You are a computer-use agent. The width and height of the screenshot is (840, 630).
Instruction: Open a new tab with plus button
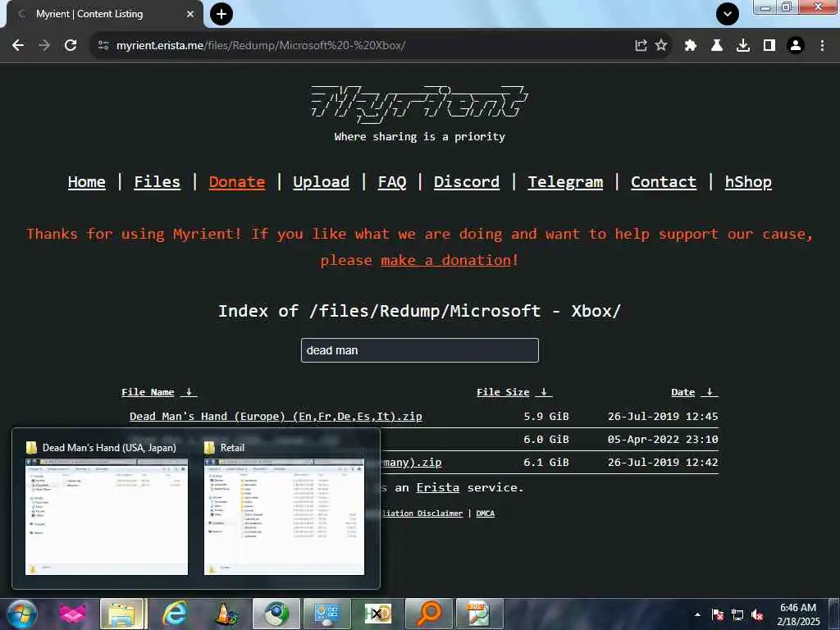tap(221, 14)
